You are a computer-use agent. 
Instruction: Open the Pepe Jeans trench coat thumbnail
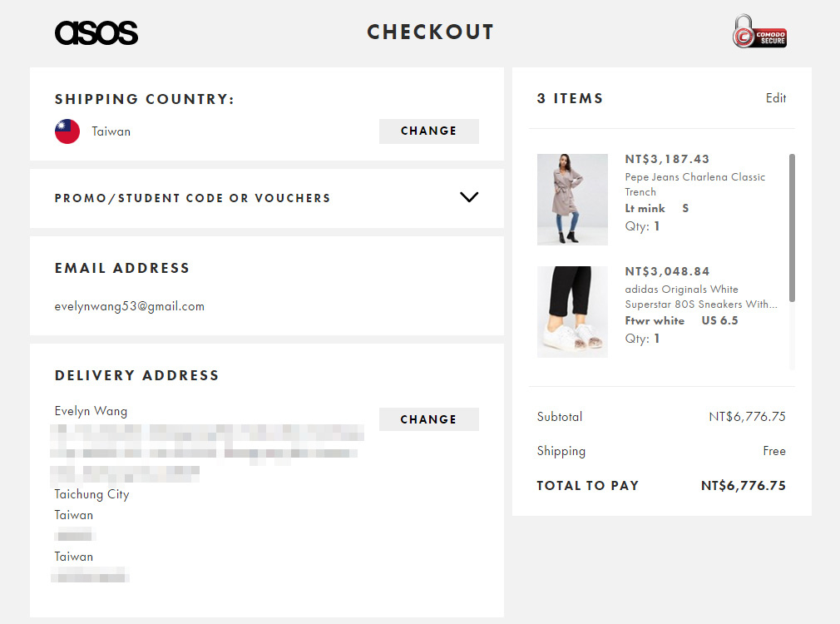[572, 200]
